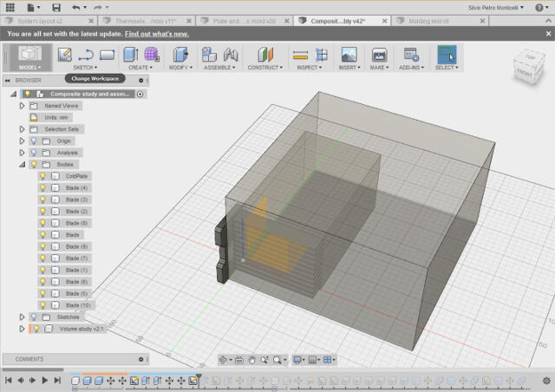Viewport: 555px width, 392px height.
Task: Toggle visibility bulb of Analysis folder
Action: click(x=34, y=153)
